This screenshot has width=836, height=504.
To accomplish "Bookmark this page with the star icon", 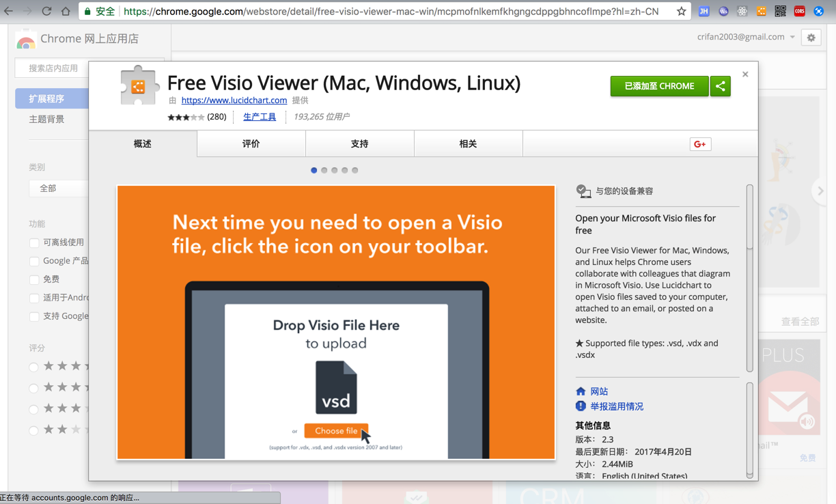I will (681, 11).
